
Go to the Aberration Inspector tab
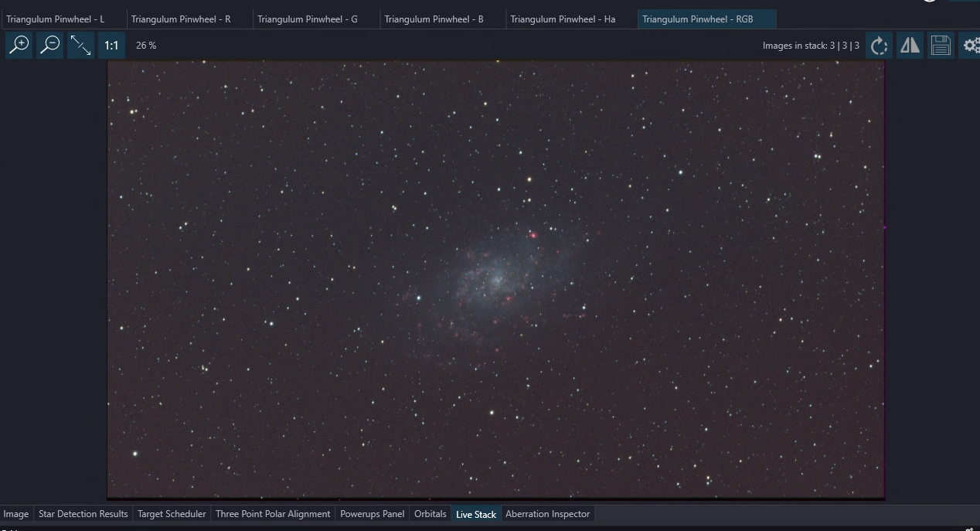click(x=547, y=514)
